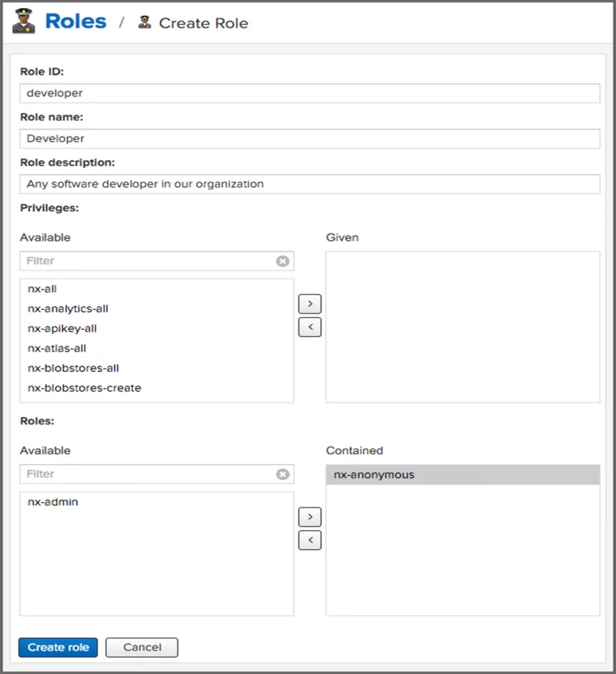Select nx-anonymous in Contained roles

(x=463, y=475)
